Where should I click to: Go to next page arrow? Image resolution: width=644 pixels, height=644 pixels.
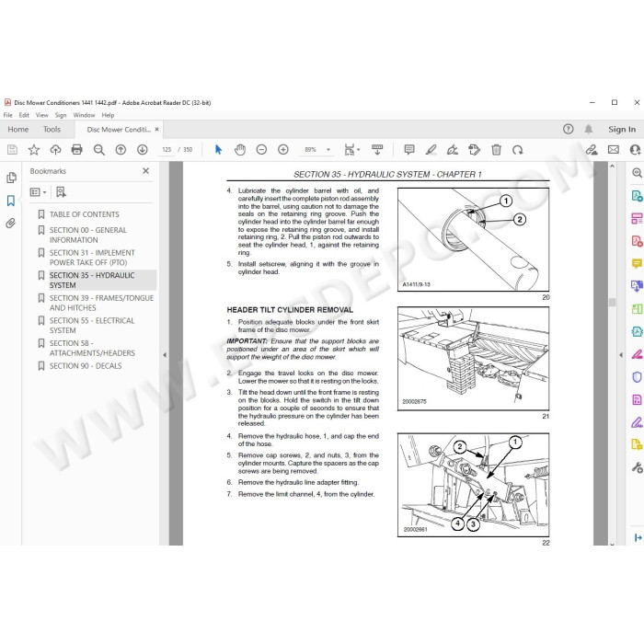click(142, 149)
